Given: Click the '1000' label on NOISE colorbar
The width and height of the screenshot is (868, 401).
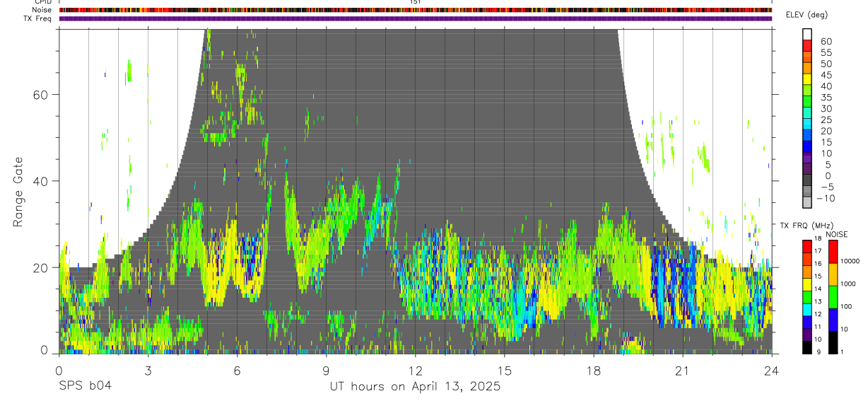Looking at the screenshot, I should pyautogui.click(x=848, y=284).
